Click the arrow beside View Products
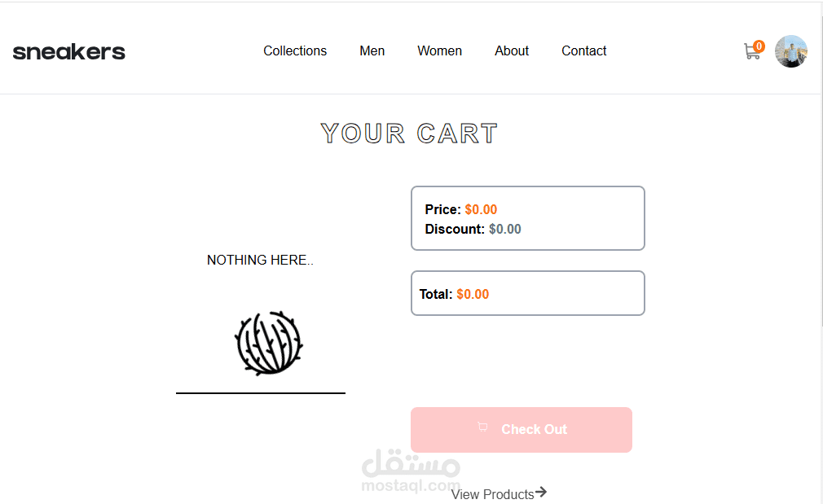The height and width of the screenshot is (504, 823). 541,492
